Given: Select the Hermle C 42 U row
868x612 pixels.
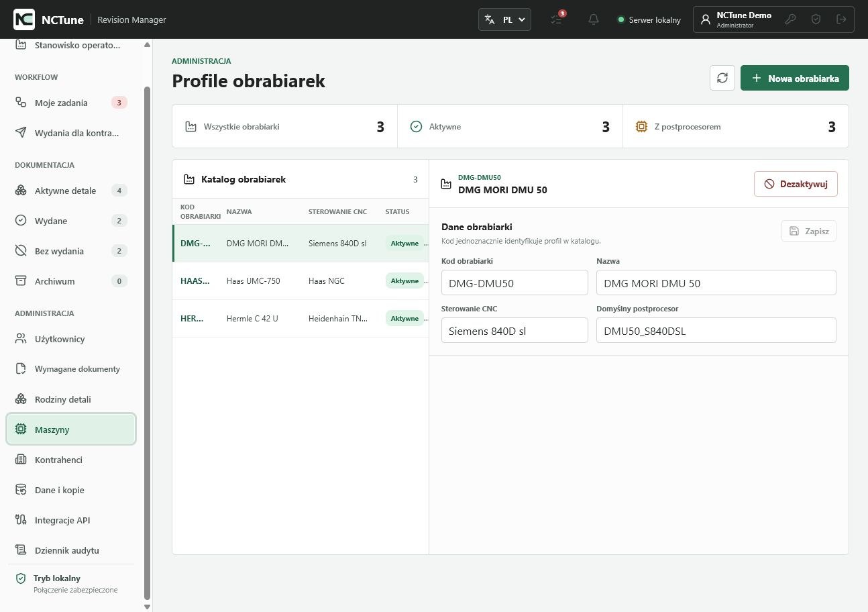Looking at the screenshot, I should (301, 319).
